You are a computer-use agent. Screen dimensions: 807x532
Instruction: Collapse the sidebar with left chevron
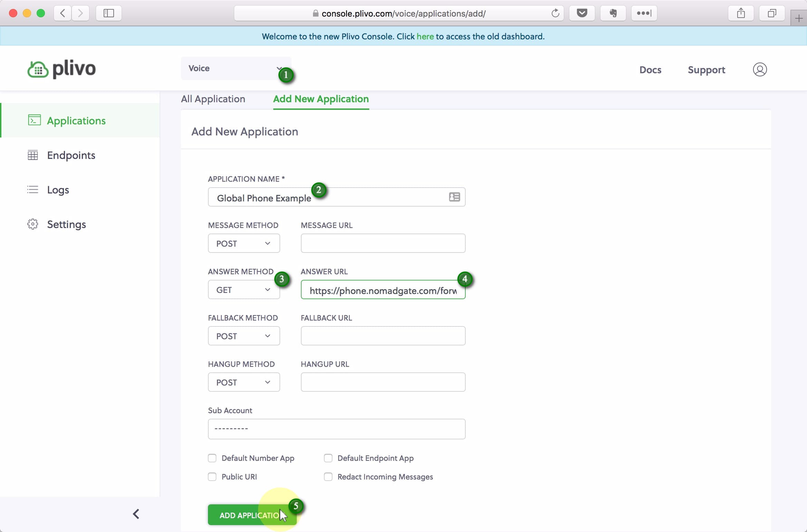(136, 514)
